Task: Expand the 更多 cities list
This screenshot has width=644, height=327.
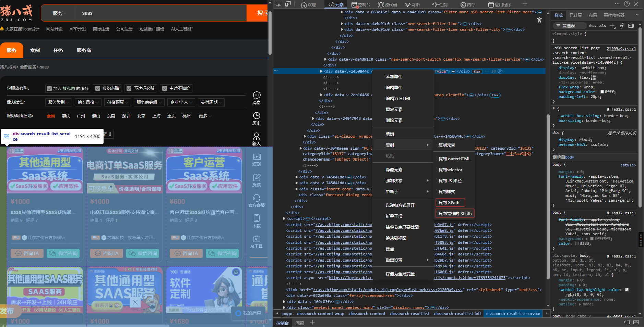Action: [205, 116]
